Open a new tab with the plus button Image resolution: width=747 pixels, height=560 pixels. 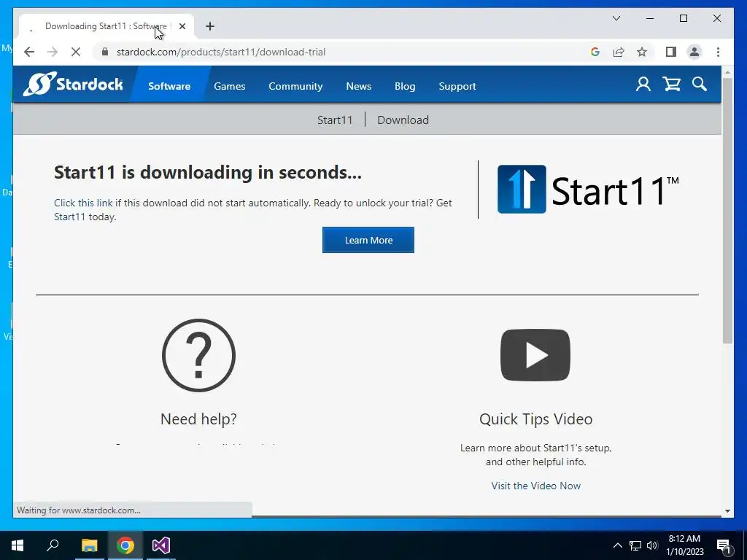coord(210,26)
